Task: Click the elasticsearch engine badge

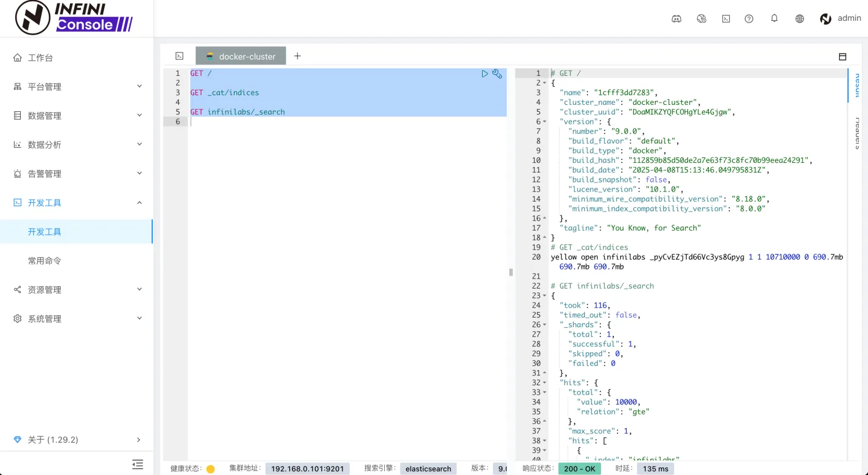Action: (428, 469)
